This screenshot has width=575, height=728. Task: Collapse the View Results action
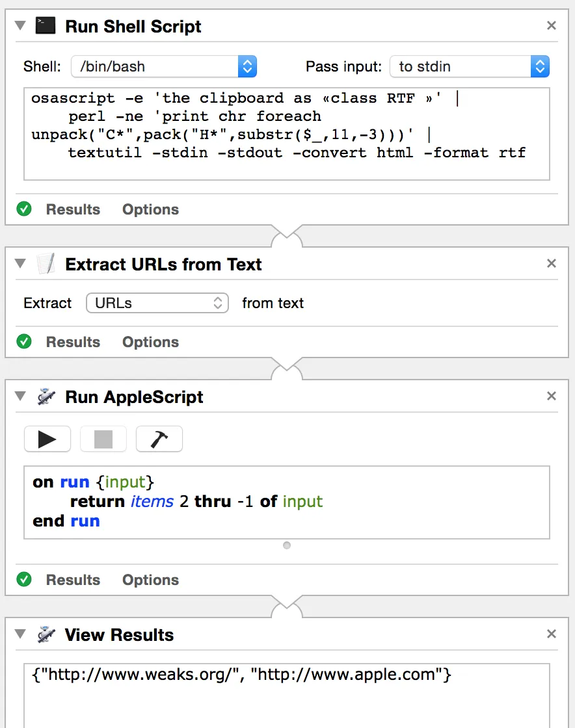[20, 634]
